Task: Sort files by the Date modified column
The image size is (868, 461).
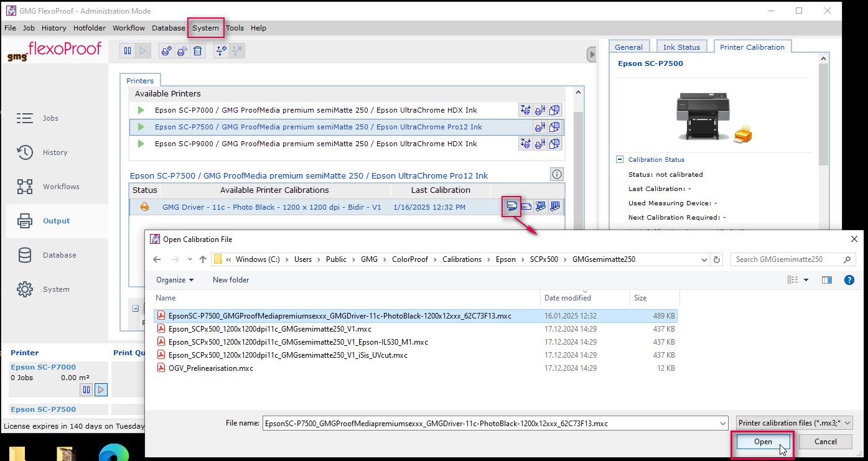Action: tap(585, 298)
